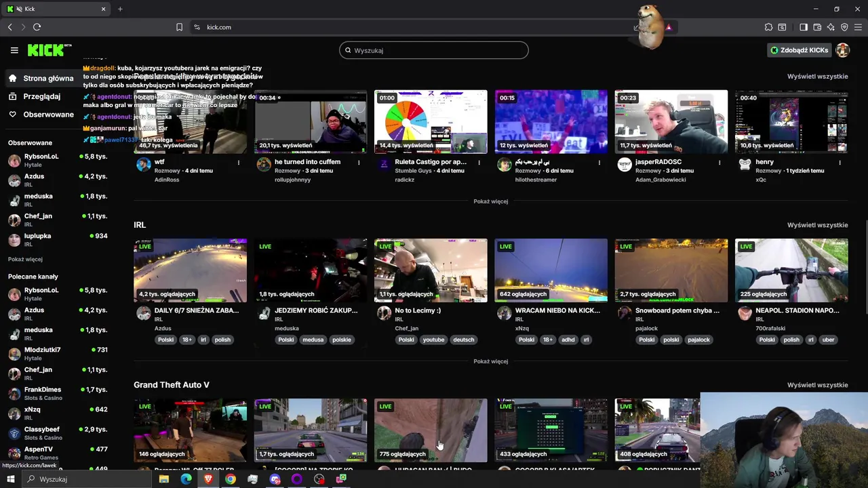The image size is (868, 488).
Task: Open the browser main menu icon
Action: point(858,27)
